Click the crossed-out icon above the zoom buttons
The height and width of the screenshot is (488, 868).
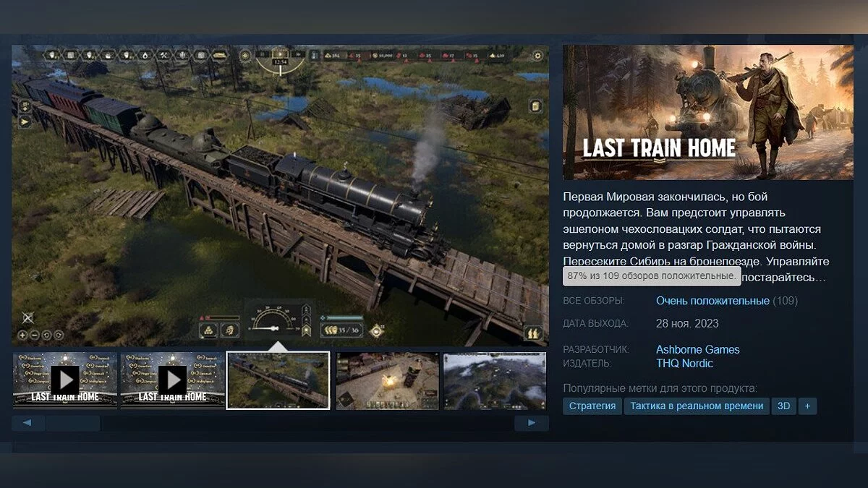click(x=28, y=317)
